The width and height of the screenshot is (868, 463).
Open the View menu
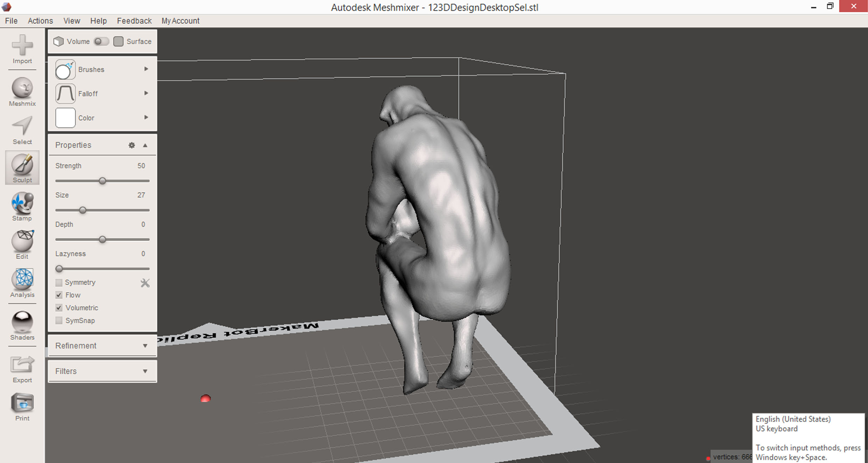click(72, 21)
